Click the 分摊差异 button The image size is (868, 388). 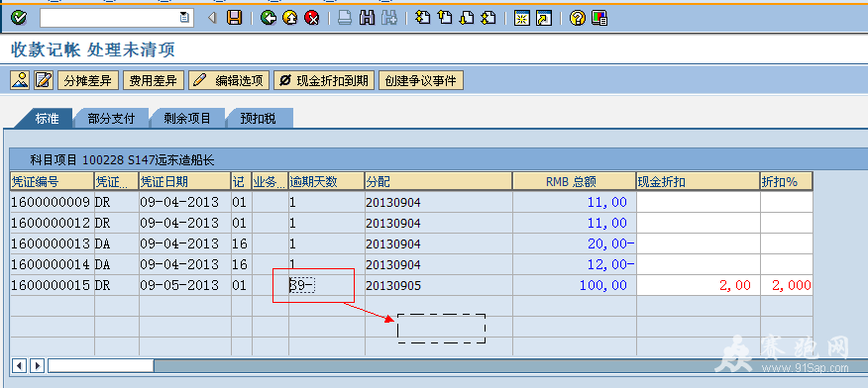click(x=88, y=80)
